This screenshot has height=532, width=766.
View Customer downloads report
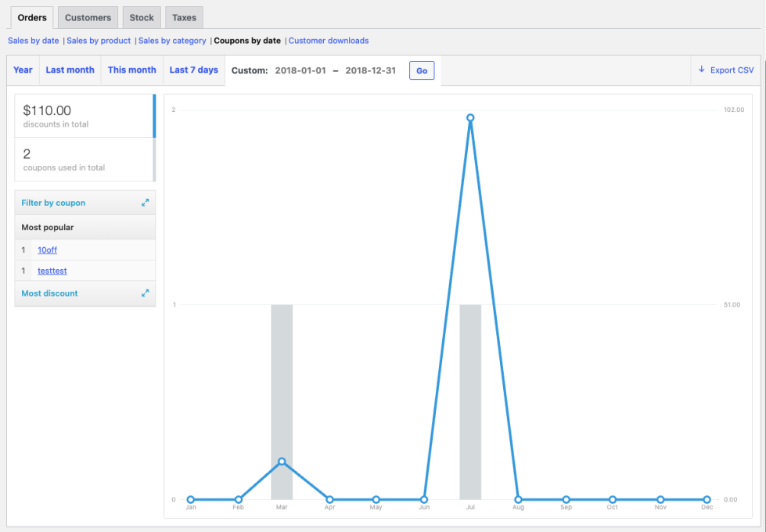click(329, 41)
